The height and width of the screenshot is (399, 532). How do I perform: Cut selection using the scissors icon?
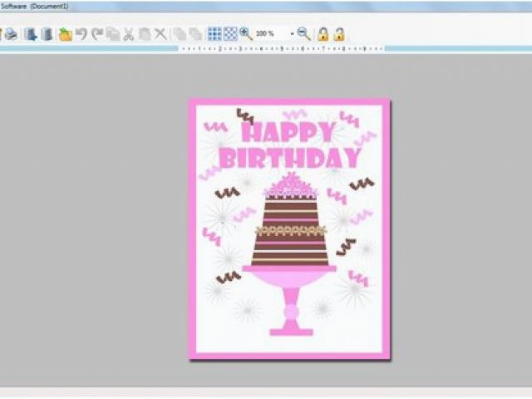[x=129, y=34]
